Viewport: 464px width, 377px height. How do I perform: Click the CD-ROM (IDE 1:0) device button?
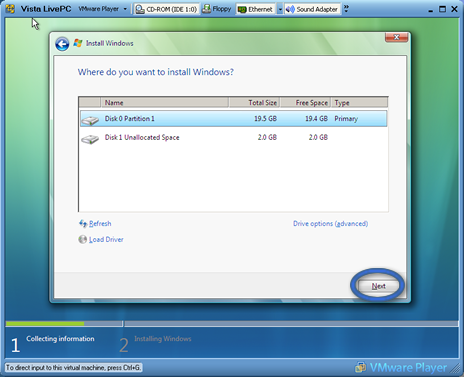pos(166,9)
